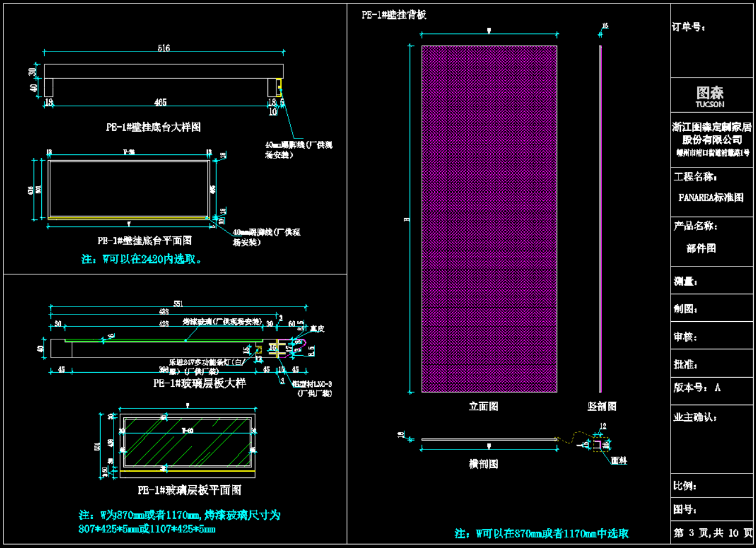This screenshot has width=756, height=548.
Task: Click the PANAREA标准图 project name text
Action: (x=711, y=197)
